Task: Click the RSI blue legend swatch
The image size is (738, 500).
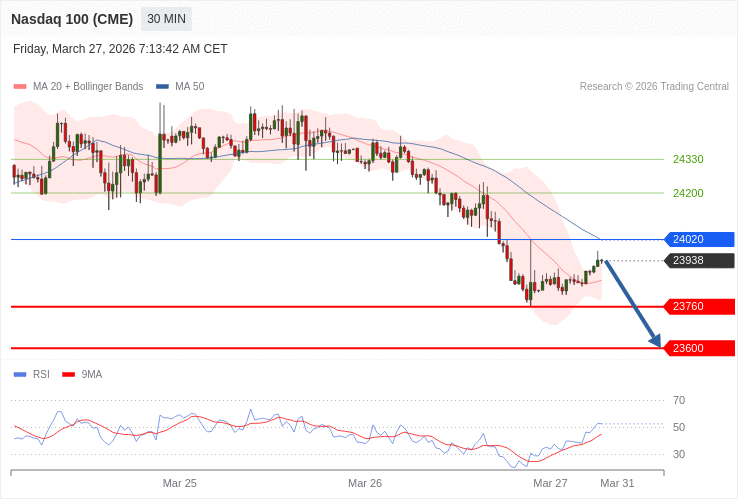Action: click(x=20, y=375)
